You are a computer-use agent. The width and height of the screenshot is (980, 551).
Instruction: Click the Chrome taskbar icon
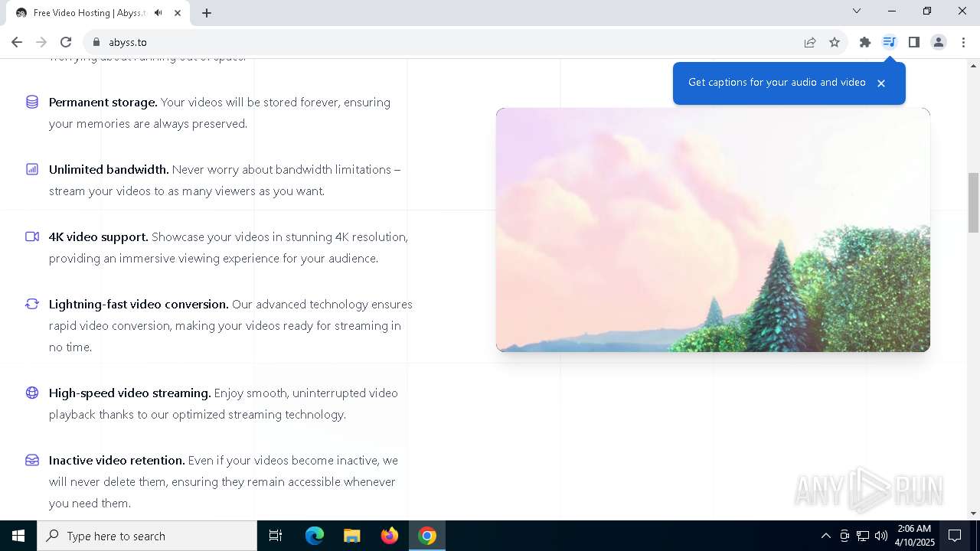[x=427, y=536]
